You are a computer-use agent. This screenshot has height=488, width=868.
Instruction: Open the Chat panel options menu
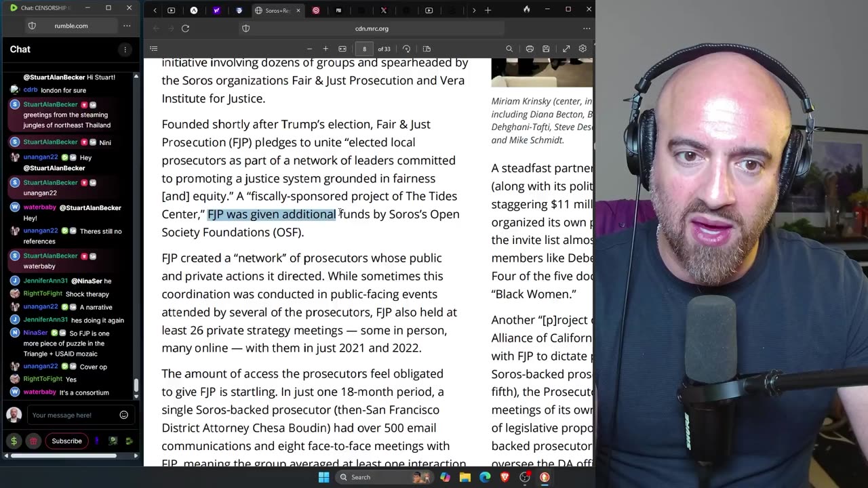pos(125,49)
